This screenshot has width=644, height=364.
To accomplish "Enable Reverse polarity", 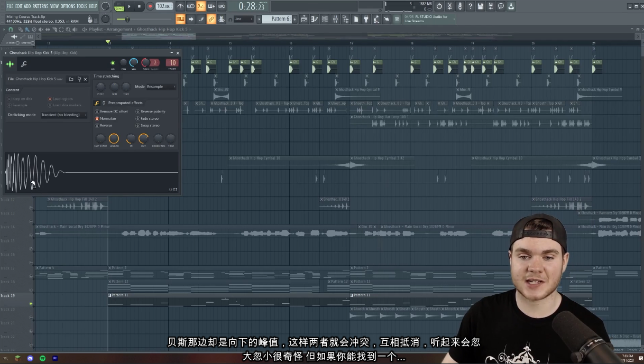I will pos(137,111).
